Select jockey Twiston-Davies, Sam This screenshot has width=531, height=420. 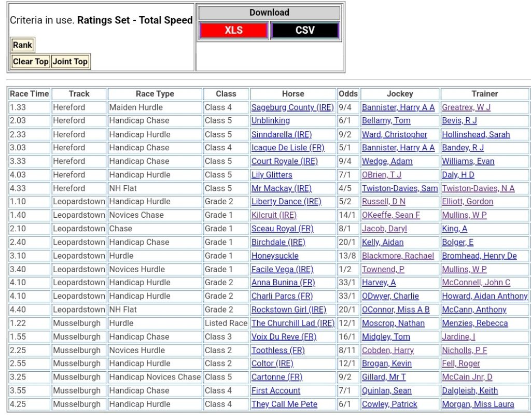pyautogui.click(x=399, y=188)
